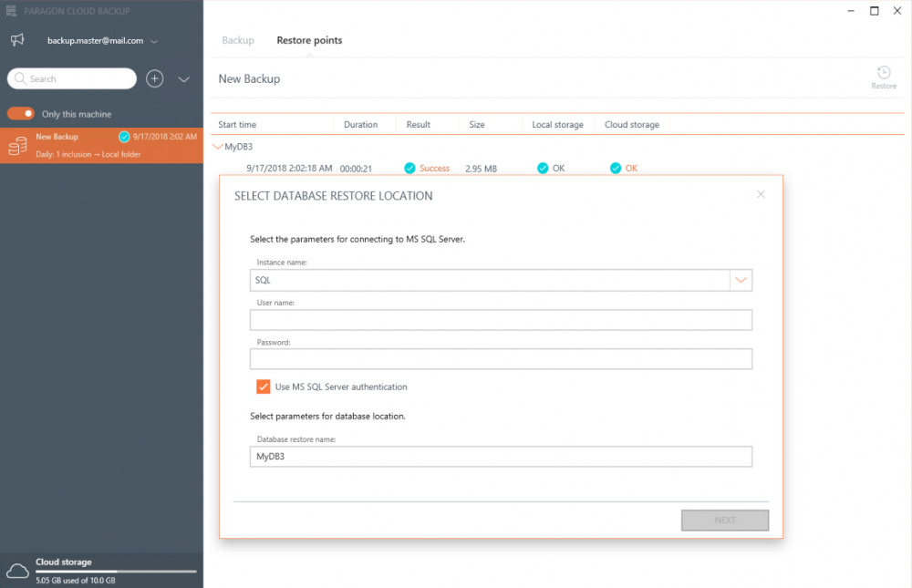Image resolution: width=912 pixels, height=588 pixels.
Task: Create a new backup with the plus icon
Action: [154, 78]
